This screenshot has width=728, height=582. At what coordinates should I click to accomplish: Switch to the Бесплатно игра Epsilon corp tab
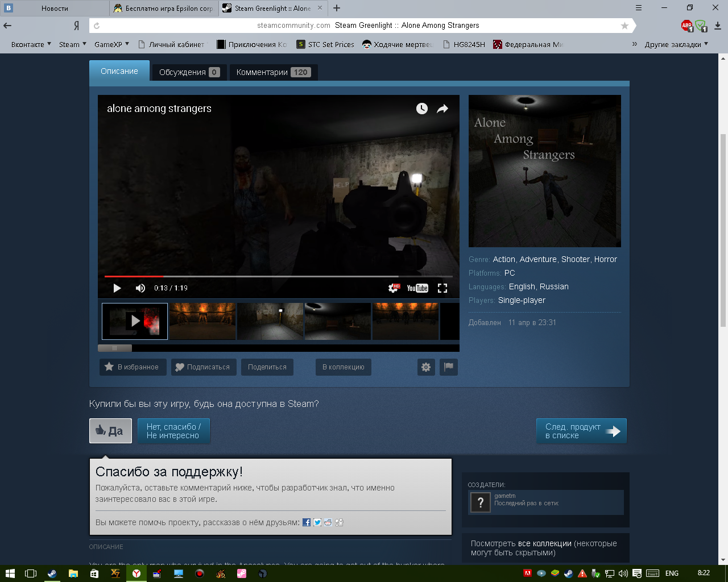click(x=164, y=9)
